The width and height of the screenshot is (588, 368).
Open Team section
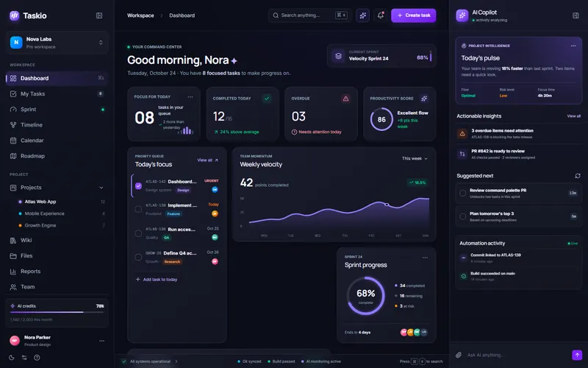(x=57, y=286)
